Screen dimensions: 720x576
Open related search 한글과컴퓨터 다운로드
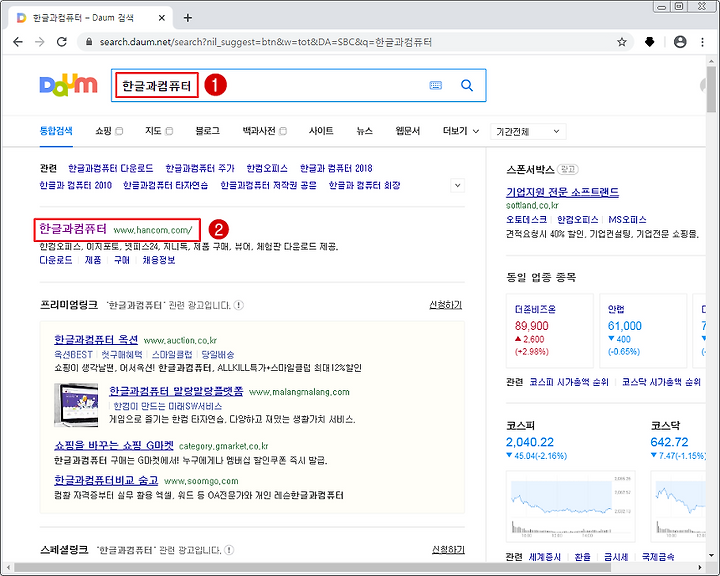pos(111,168)
